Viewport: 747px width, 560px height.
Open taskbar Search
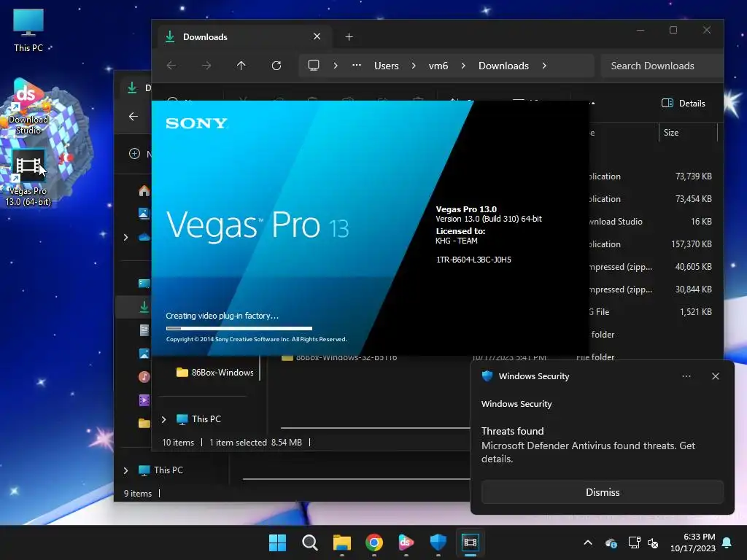tap(309, 542)
